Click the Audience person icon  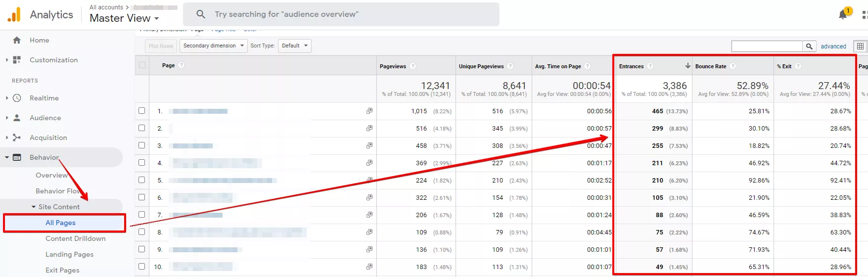(x=17, y=118)
